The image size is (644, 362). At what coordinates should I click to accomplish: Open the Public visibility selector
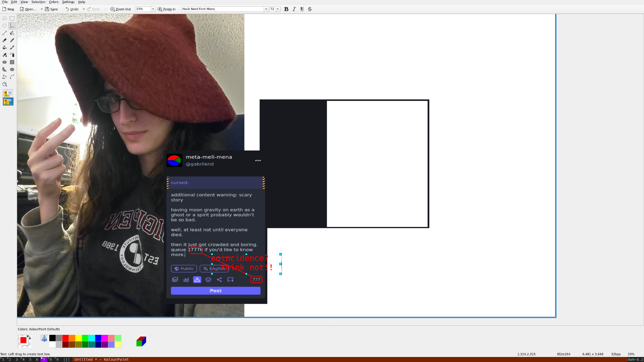[183, 268]
